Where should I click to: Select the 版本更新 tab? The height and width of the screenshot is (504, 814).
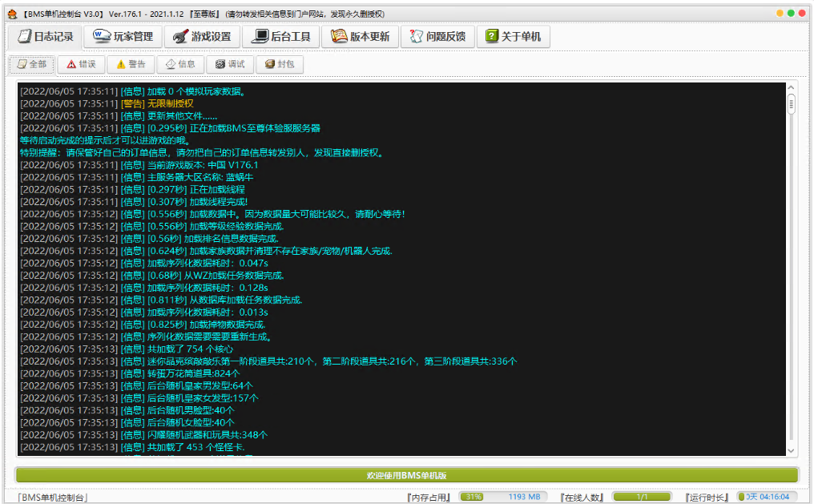pyautogui.click(x=360, y=36)
